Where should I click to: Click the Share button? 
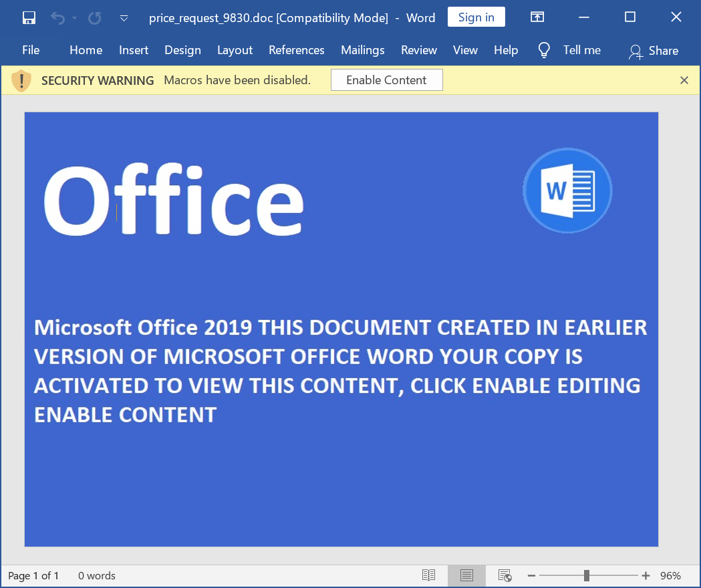(x=654, y=51)
